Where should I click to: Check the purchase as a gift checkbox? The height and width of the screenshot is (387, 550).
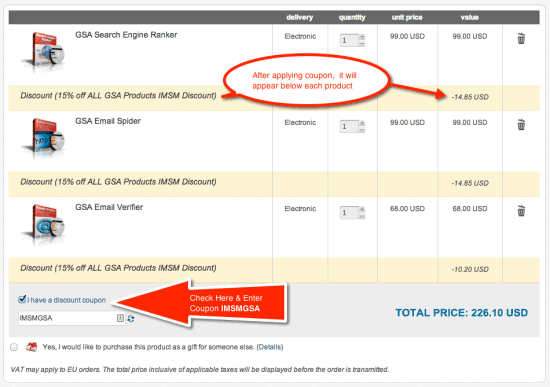click(14, 347)
